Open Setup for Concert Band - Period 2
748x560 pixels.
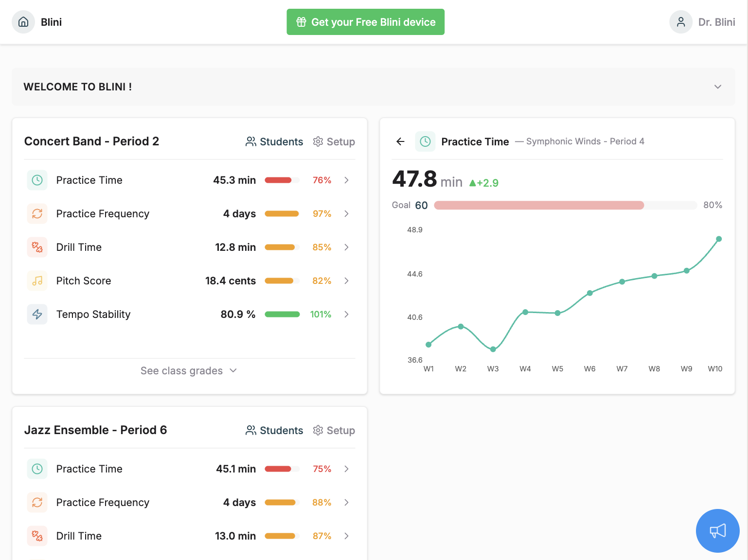334,141
